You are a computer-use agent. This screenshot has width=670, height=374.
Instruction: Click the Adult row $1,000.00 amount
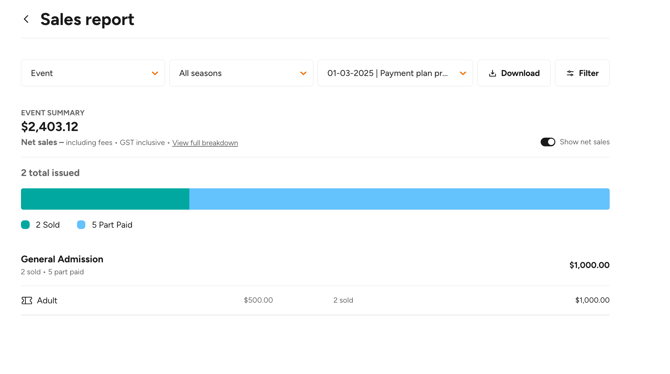pyautogui.click(x=592, y=300)
